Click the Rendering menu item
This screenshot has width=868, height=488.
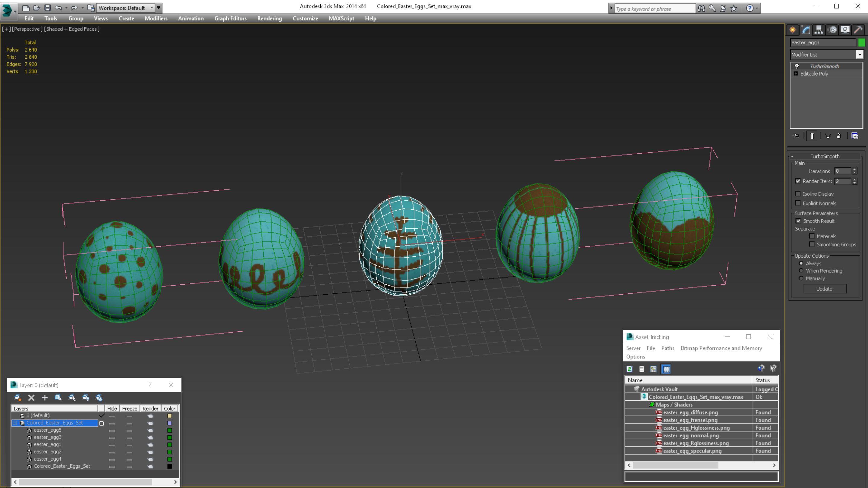tap(269, 18)
